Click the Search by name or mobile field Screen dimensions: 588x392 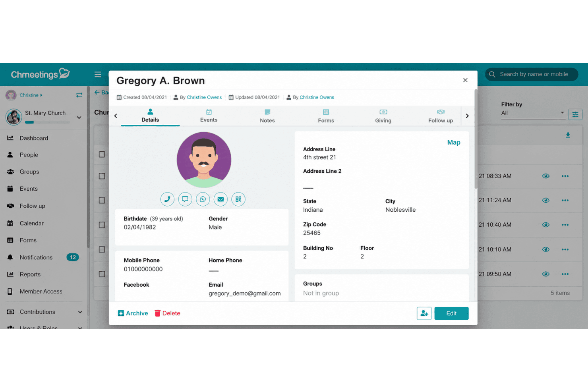pyautogui.click(x=532, y=74)
